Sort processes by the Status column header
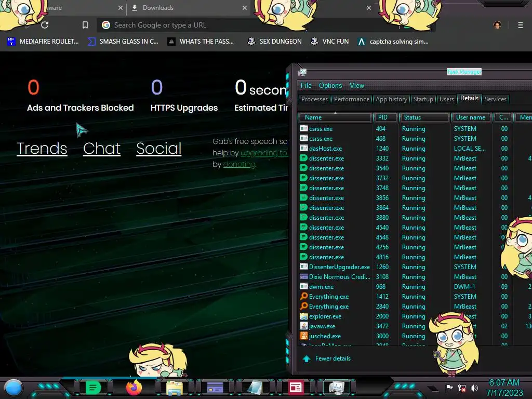Viewport: 532px width, 399px height. (424, 117)
